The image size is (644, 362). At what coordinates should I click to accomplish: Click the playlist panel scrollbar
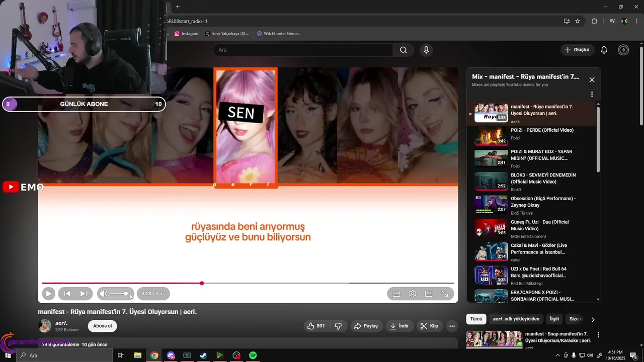coord(598,139)
